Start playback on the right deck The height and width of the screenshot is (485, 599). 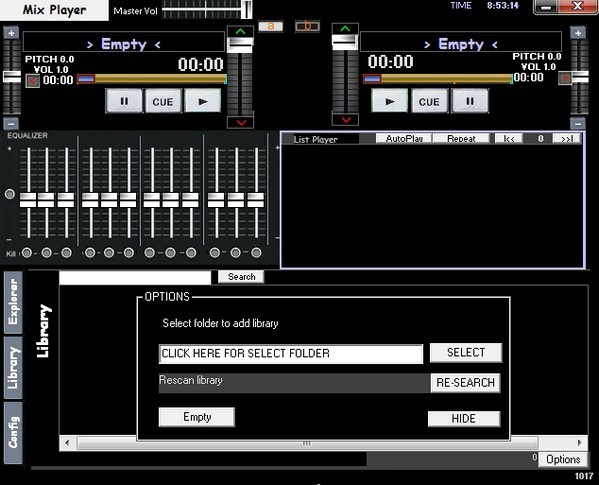389,101
